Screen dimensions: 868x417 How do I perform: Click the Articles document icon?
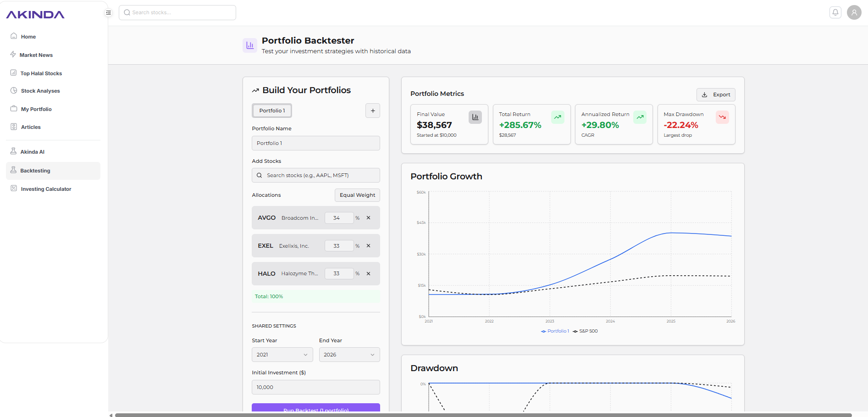point(14,127)
